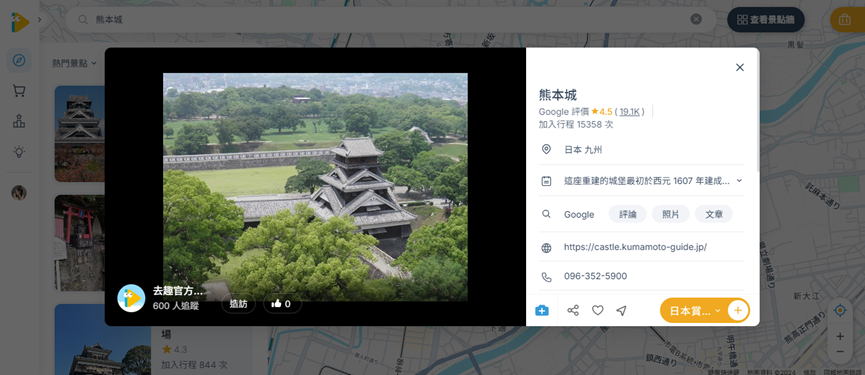Zoom in the map with plus
Image resolution: width=865 pixels, height=375 pixels.
[840, 336]
